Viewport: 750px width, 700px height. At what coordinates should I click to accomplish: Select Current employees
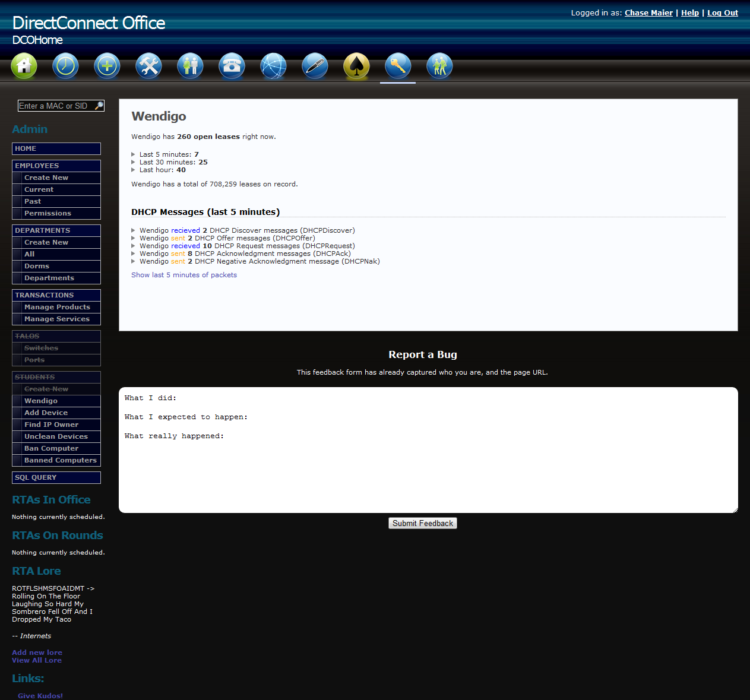(56, 189)
